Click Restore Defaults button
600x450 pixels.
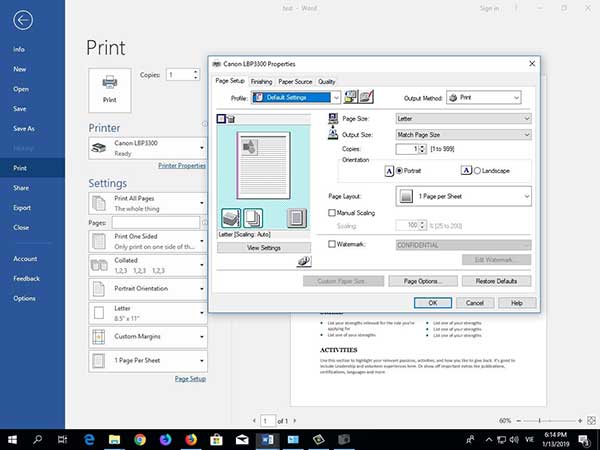(496, 281)
